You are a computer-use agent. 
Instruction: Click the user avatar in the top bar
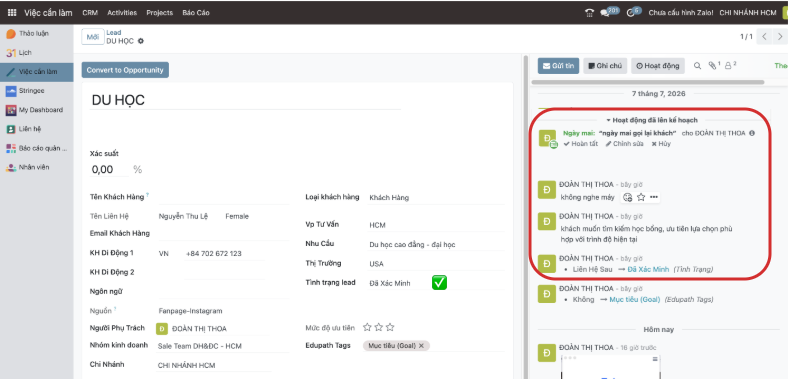(784, 13)
